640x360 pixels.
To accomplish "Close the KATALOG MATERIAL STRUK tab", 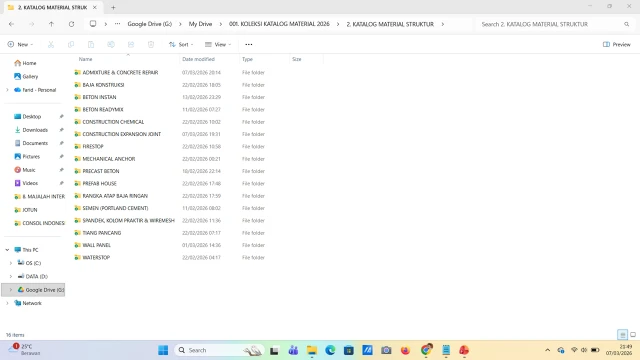I will click(95, 7).
